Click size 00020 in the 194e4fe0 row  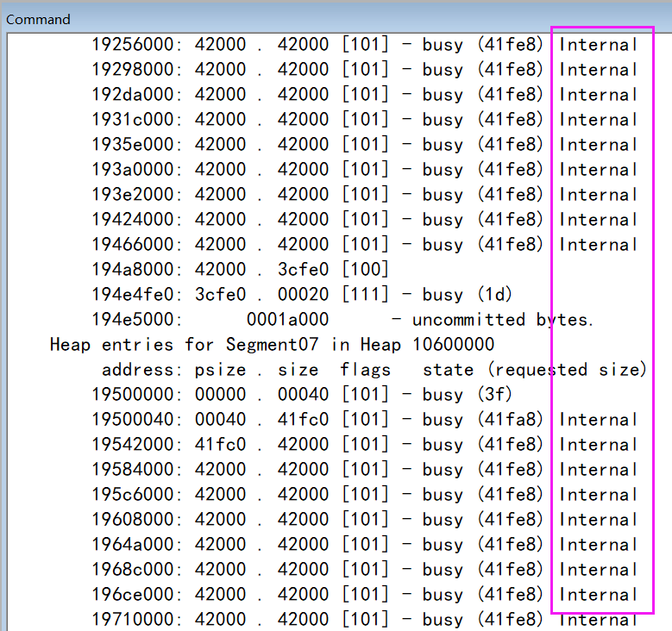click(303, 294)
